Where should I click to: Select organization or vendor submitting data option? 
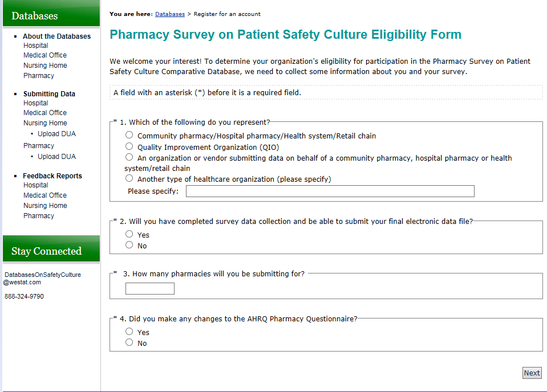pos(129,157)
